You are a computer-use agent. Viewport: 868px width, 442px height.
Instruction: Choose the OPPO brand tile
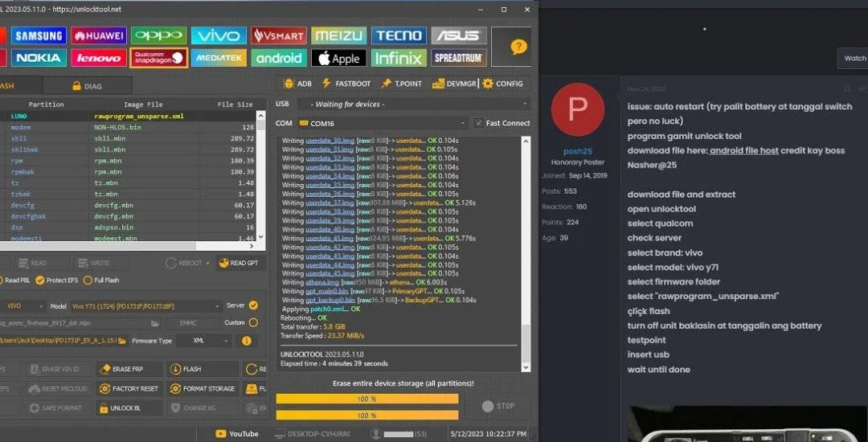point(159,36)
